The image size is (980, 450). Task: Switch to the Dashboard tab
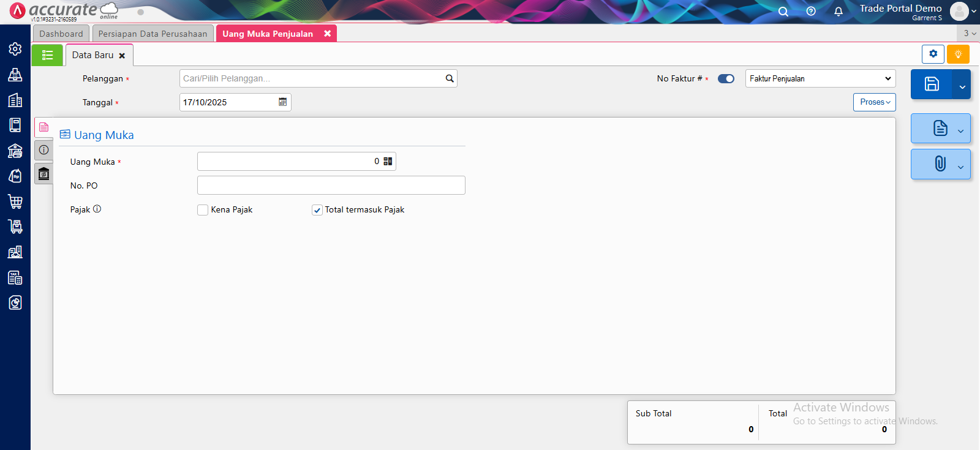click(x=61, y=34)
